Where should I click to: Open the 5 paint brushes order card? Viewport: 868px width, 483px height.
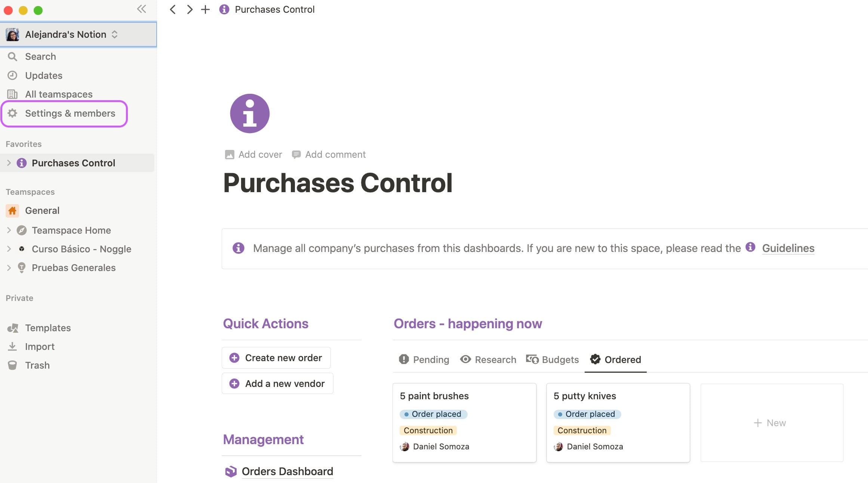tap(434, 396)
